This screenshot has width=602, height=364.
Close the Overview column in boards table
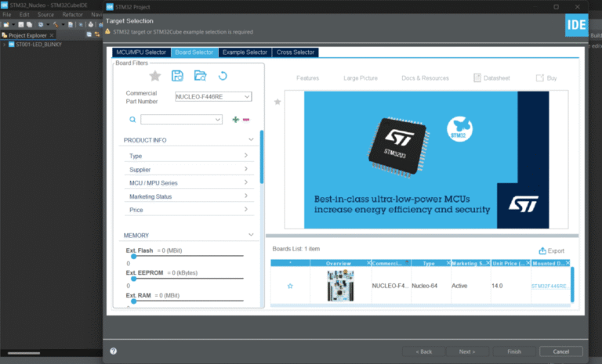tap(368, 263)
